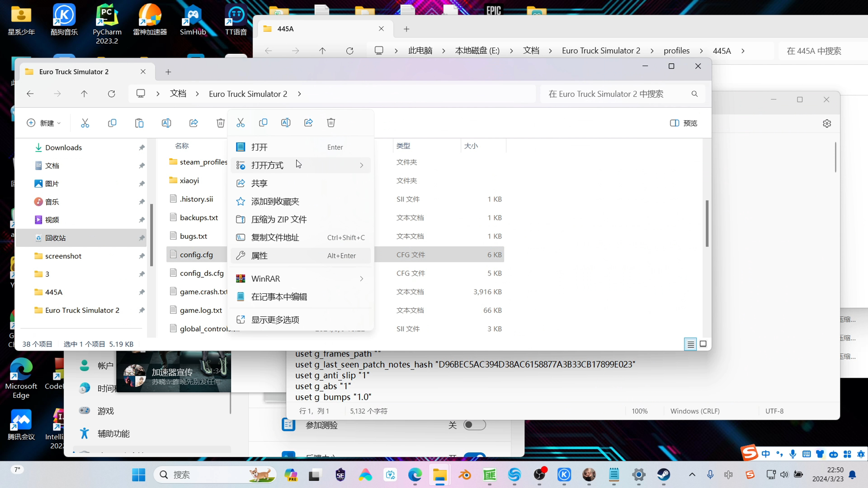Open the settings gear in the editor window

827,123
